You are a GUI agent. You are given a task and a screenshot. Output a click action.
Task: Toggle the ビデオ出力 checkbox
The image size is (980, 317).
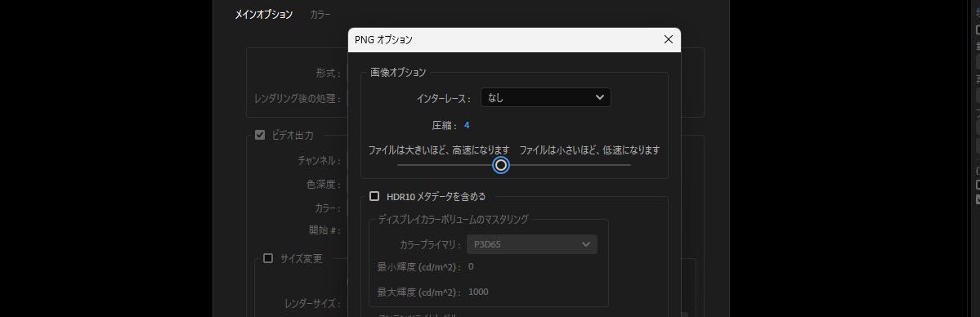260,135
